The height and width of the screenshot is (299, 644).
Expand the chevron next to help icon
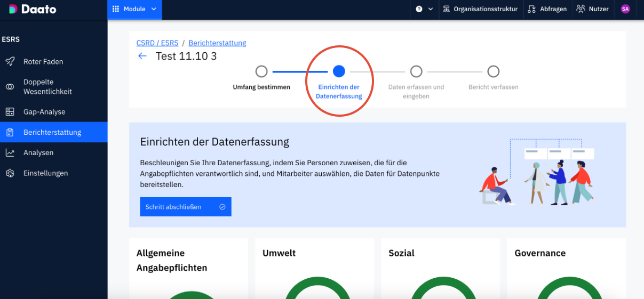431,9
